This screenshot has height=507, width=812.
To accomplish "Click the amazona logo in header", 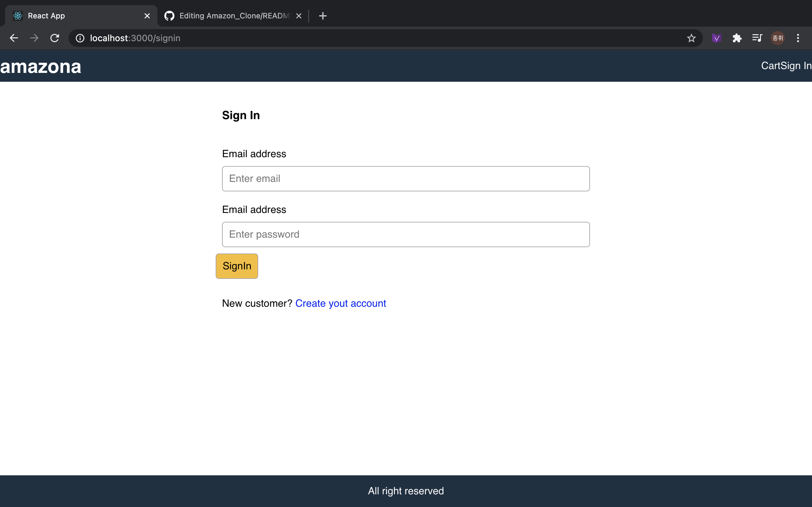I will pos(41,67).
